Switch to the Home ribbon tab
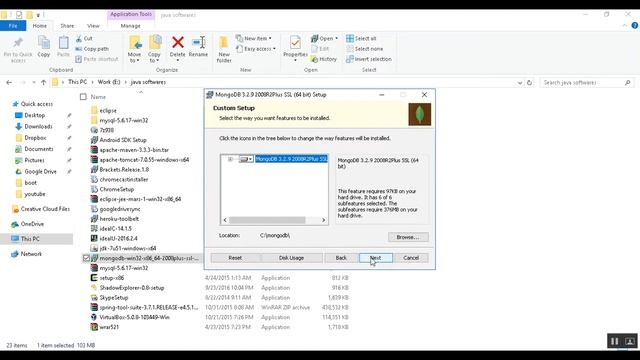 tap(40, 26)
